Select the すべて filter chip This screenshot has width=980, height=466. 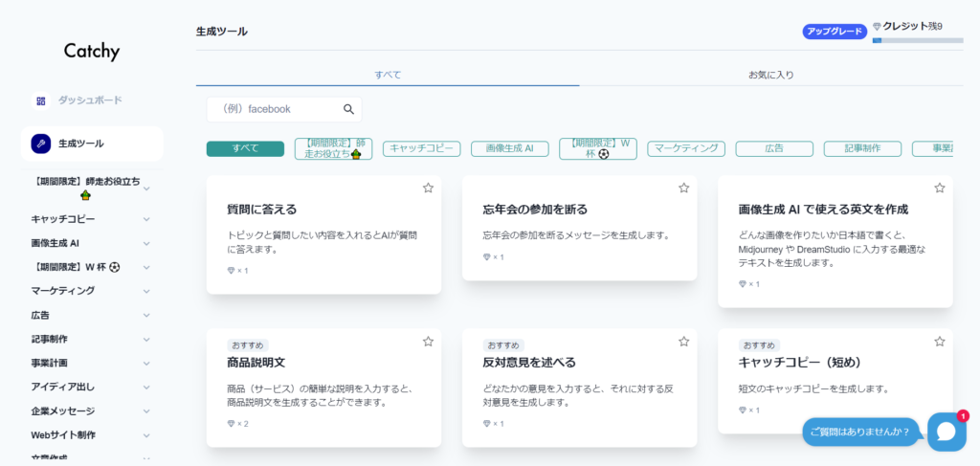point(245,148)
